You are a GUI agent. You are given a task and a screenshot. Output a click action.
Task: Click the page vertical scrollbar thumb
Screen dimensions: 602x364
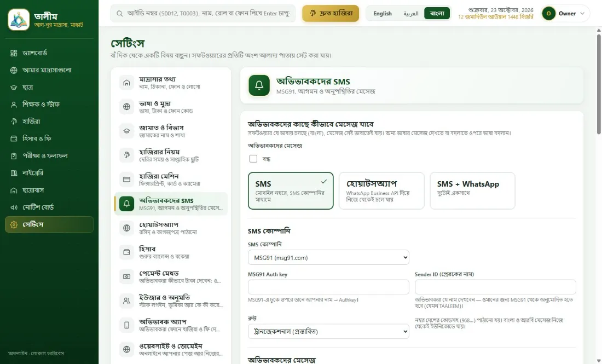point(599,84)
